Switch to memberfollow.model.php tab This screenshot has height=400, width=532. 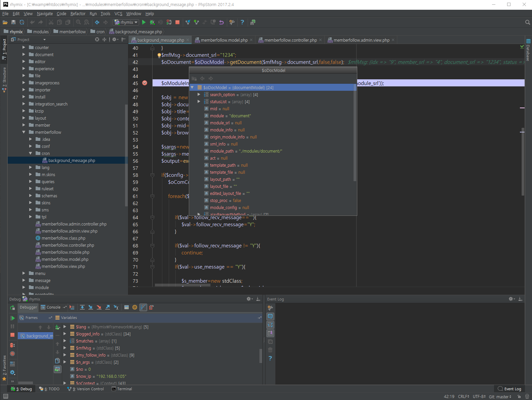[x=224, y=40]
